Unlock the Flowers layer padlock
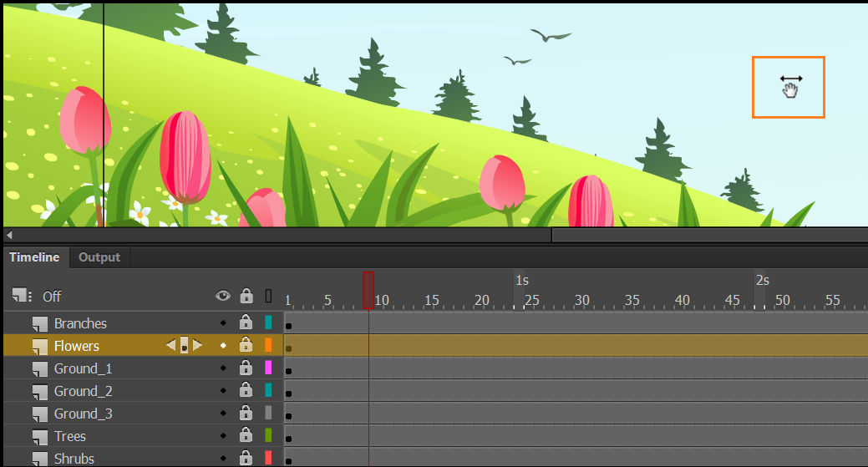The width and height of the screenshot is (868, 467). pyautogui.click(x=246, y=345)
